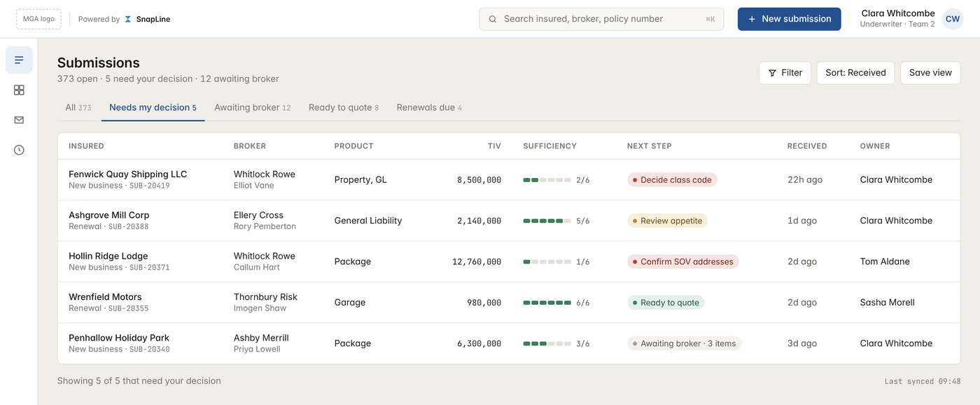Click the sufficiency bar for Wrenfield Motors
This screenshot has width=980, height=405.
click(x=547, y=303)
